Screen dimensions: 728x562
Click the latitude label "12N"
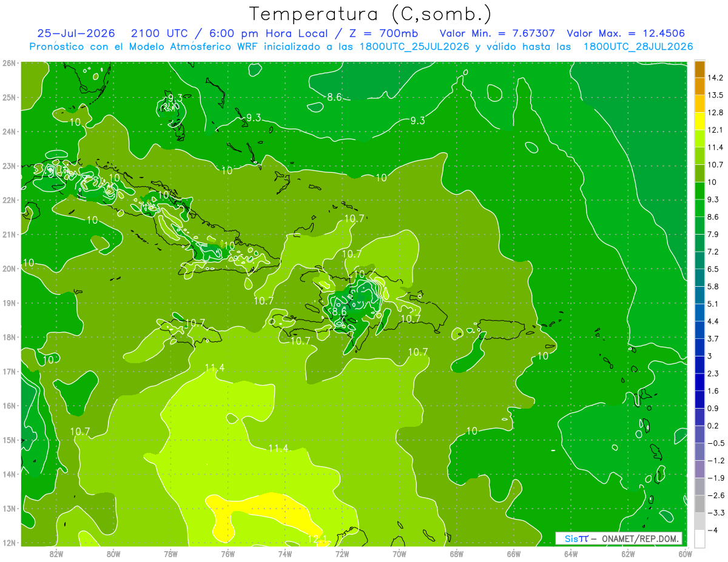pos(8,543)
